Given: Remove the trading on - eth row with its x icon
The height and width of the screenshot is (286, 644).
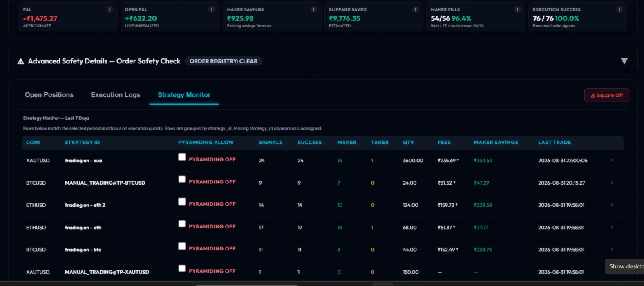Looking at the screenshot, I should (x=612, y=227).
